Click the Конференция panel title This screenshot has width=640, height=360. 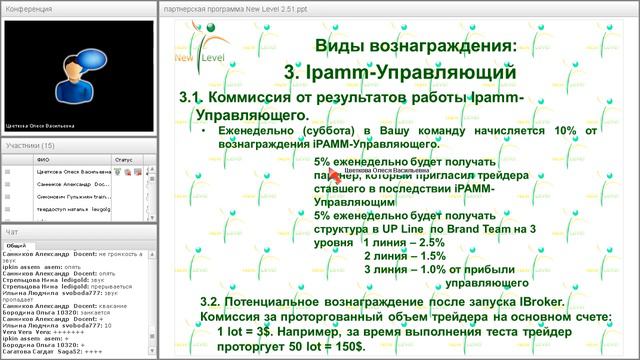(29, 9)
